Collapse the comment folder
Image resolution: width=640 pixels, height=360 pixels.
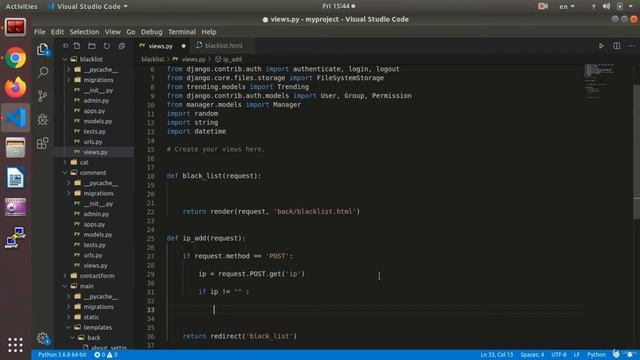coord(64,173)
